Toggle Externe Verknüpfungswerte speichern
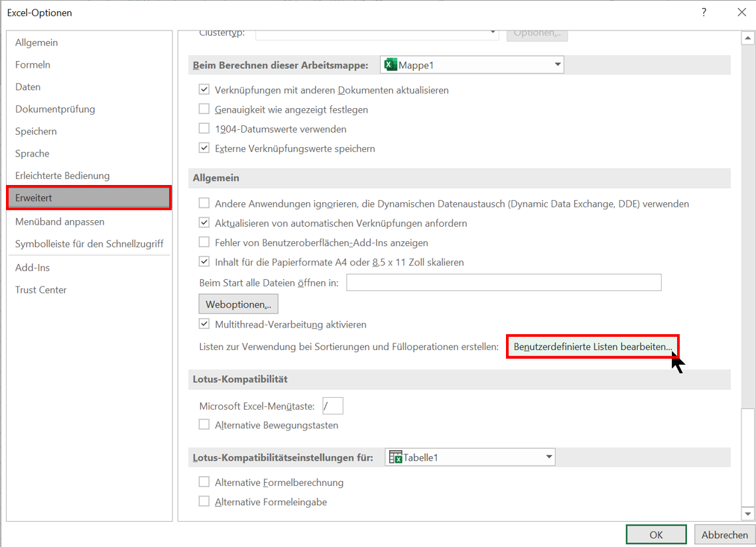The height and width of the screenshot is (547, 756). point(204,149)
